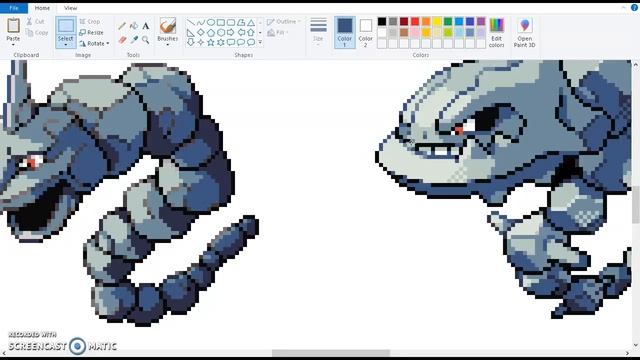640x360 pixels.
Task: Choose the Six-point star shape
Action: [221, 42]
